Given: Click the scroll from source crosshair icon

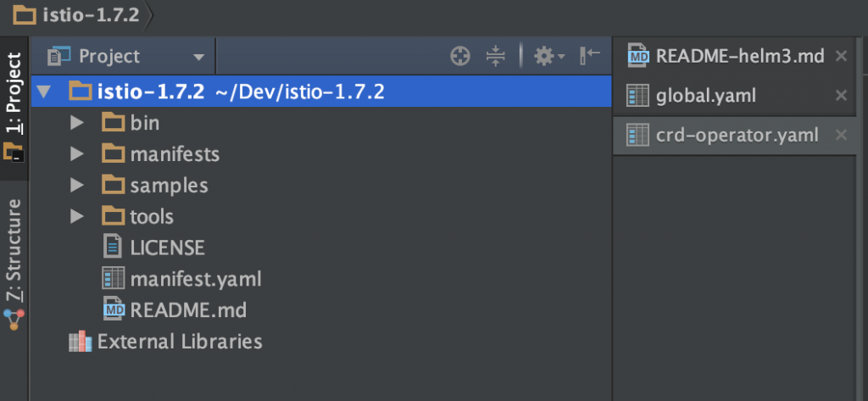Looking at the screenshot, I should click(459, 57).
